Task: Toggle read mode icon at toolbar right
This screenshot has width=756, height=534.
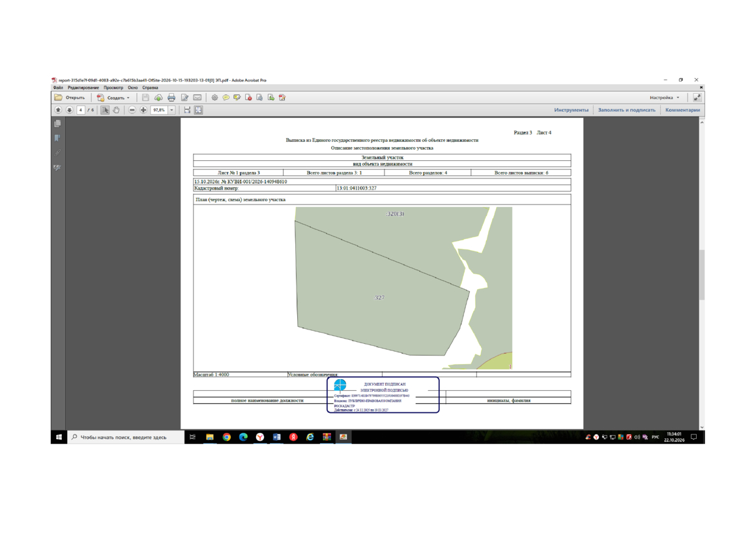Action: [x=697, y=97]
